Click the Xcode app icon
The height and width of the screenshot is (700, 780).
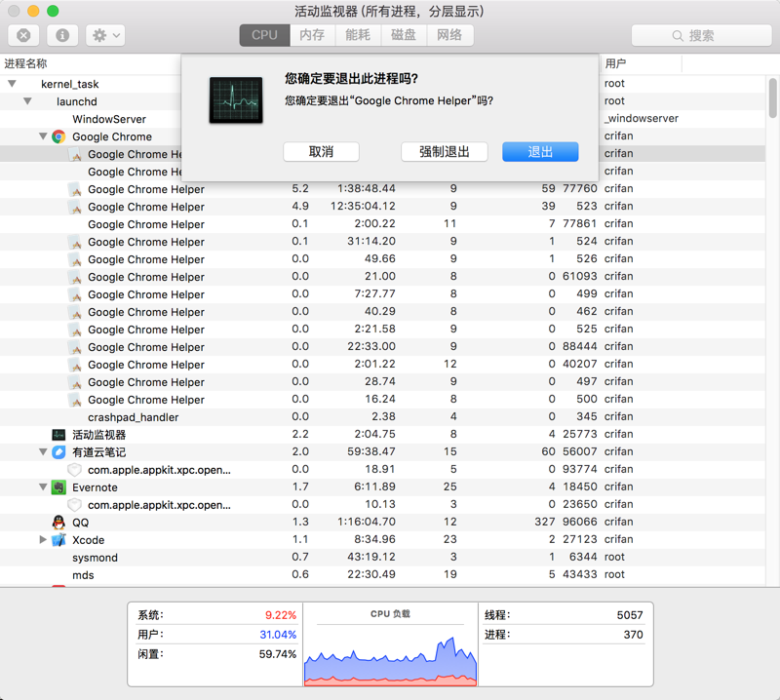click(58, 540)
